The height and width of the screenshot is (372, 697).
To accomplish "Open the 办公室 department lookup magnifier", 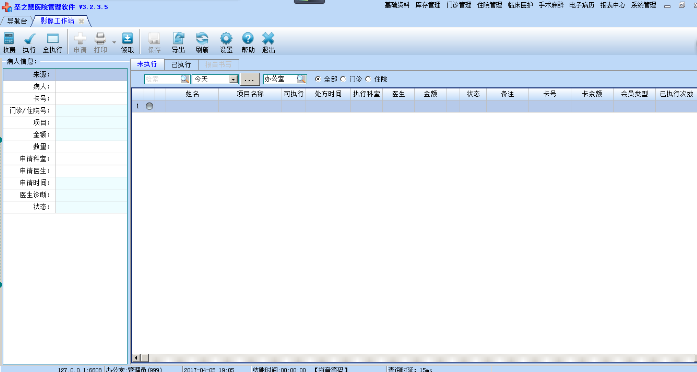I will [x=301, y=79].
